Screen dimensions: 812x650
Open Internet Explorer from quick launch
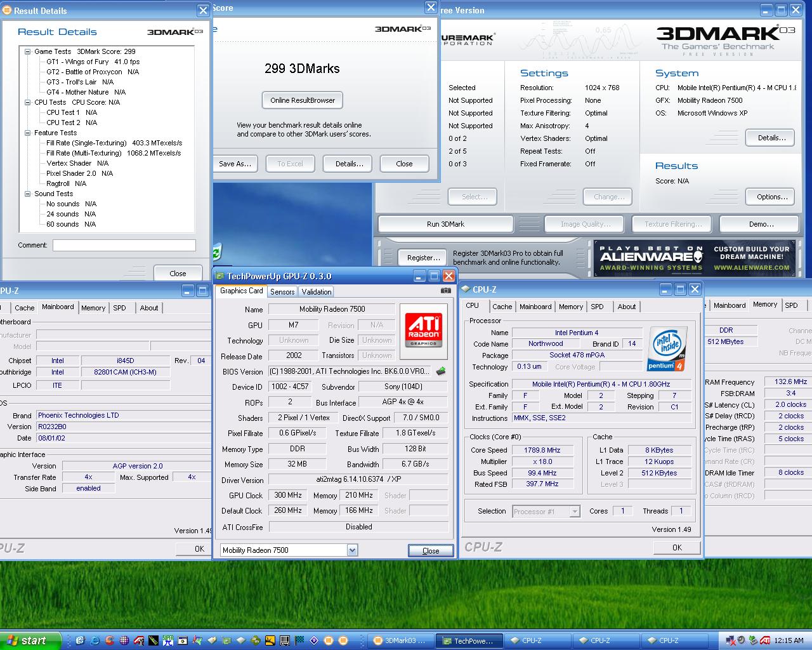(95, 640)
